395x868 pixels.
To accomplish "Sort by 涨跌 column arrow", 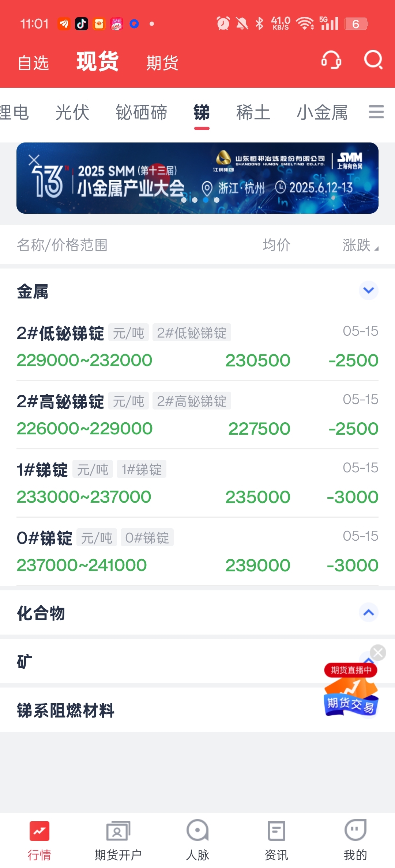I will click(376, 248).
